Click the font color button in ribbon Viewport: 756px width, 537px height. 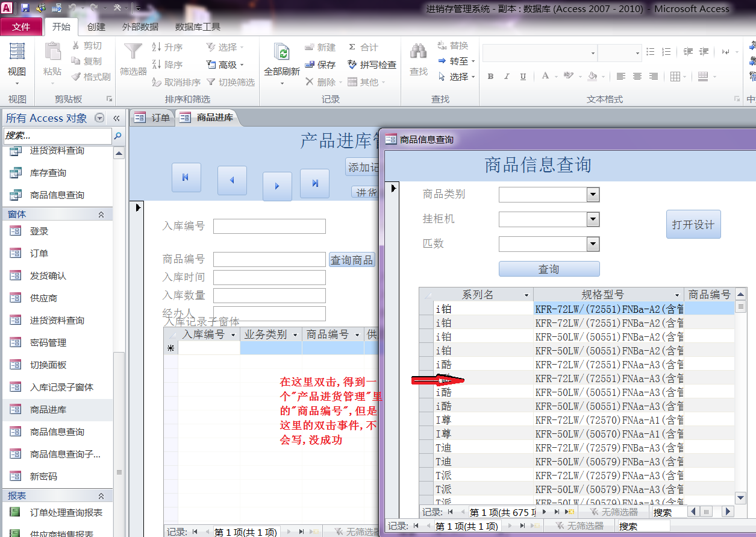[x=545, y=77]
